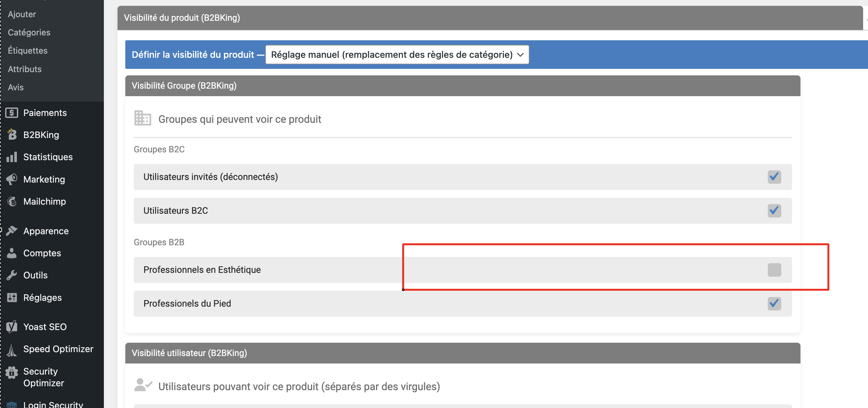
Task: Open Paiements via its dollar icon
Action: coord(12,113)
